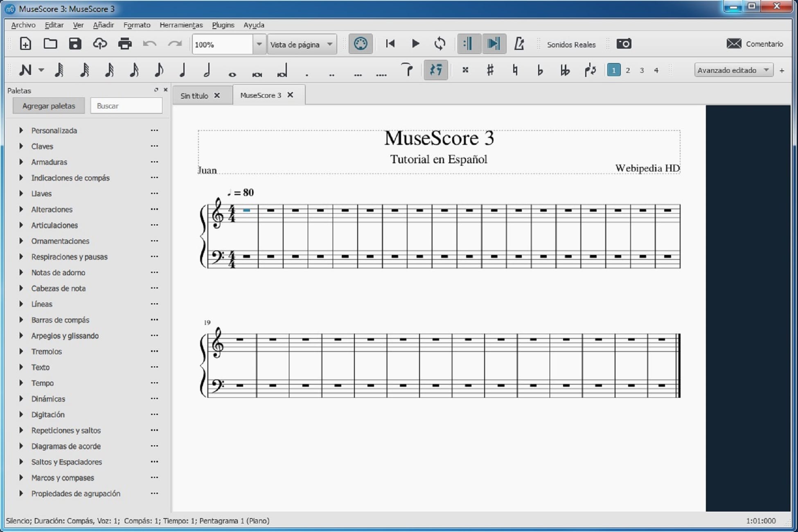Select the whole note icon
798x532 pixels.
coord(232,72)
